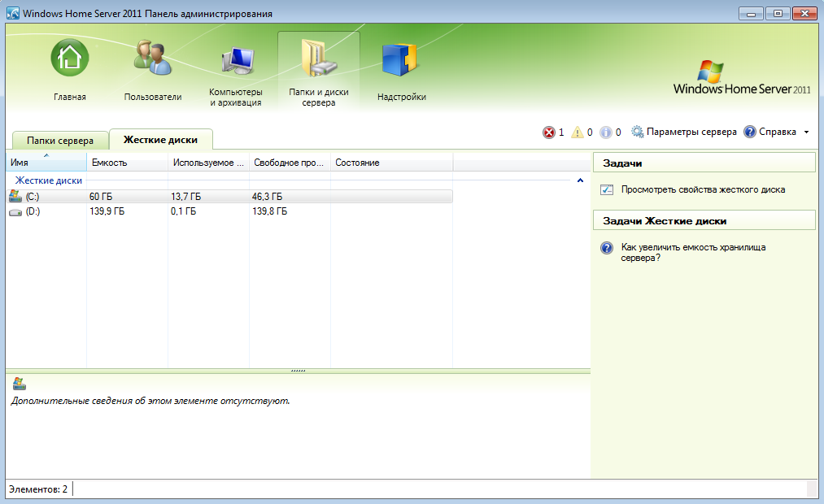Click the 139,9 ГБ capacity cell
824x504 pixels.
[x=107, y=211]
